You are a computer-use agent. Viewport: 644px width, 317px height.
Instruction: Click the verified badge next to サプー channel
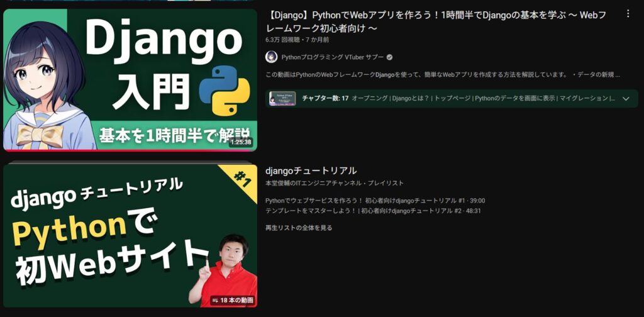pyautogui.click(x=389, y=57)
